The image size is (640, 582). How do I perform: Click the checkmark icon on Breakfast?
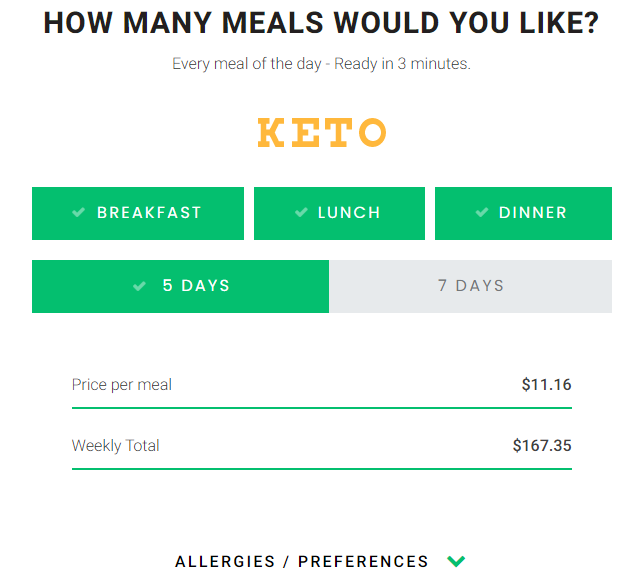coord(78,212)
